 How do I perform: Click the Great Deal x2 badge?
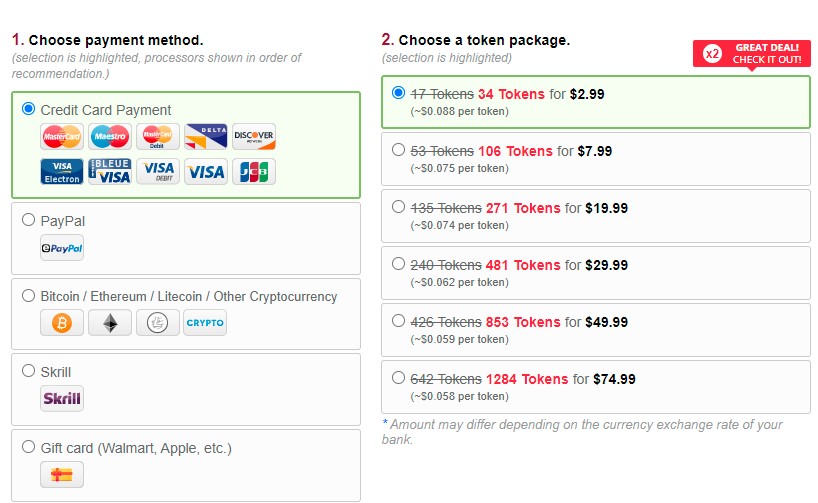pos(751,54)
